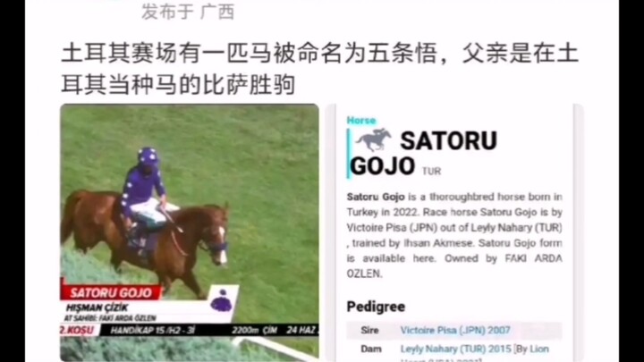Screen dimensions: 644x362
Task: Click the red SATORU GOJO name banner
Action: (111, 292)
